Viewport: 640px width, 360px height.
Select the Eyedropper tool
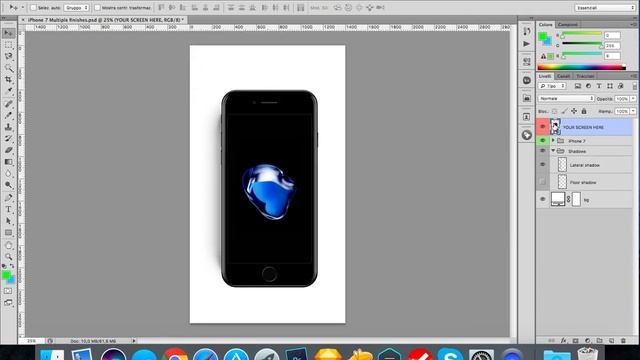pyautogui.click(x=8, y=91)
